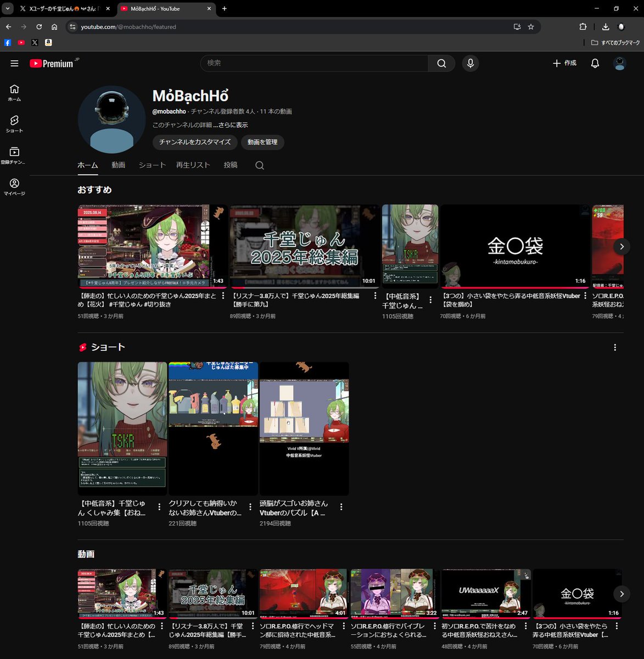Click the @mobachho channel handle
The image size is (644, 659).
[169, 111]
